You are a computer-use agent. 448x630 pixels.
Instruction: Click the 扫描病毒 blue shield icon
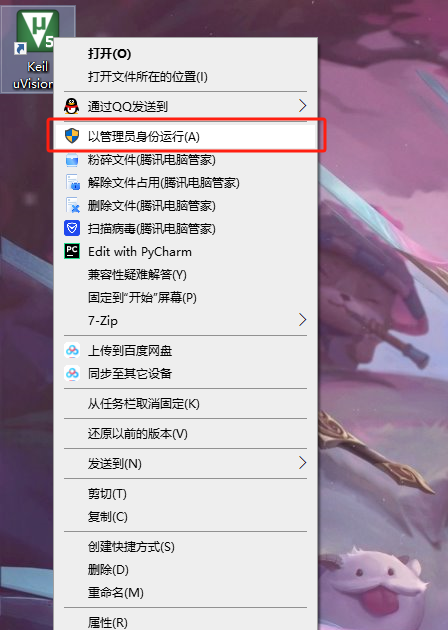point(72,228)
